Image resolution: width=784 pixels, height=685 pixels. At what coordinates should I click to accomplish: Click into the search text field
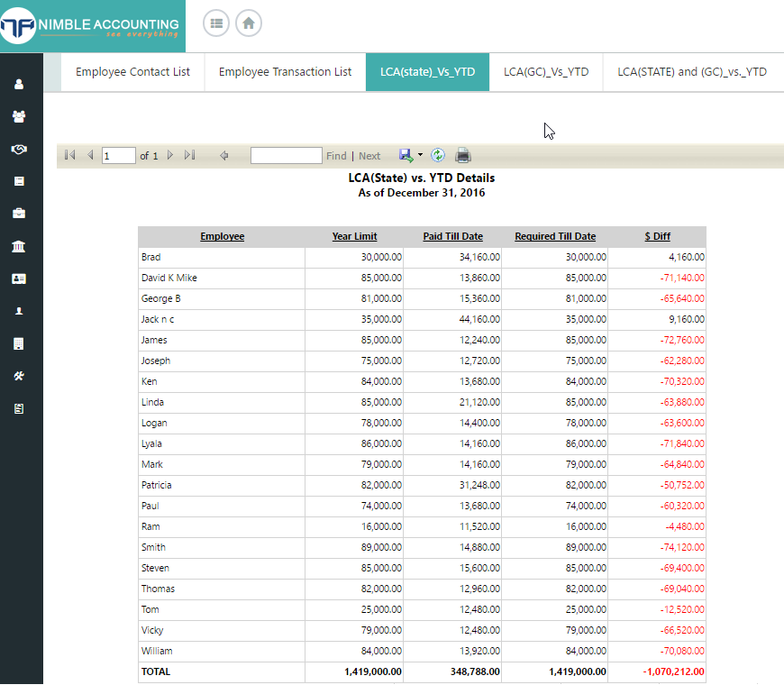tap(286, 155)
